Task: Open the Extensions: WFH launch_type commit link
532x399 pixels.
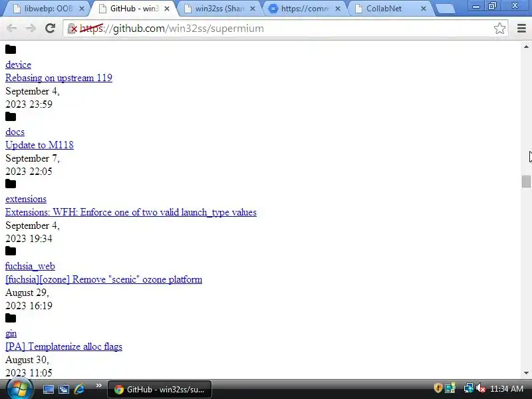Action: coord(131,212)
